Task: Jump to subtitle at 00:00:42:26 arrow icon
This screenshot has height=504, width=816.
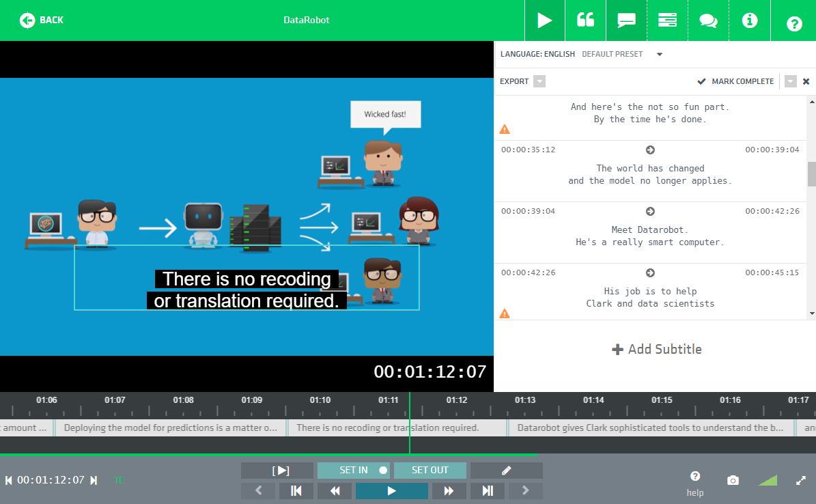Action: click(650, 272)
